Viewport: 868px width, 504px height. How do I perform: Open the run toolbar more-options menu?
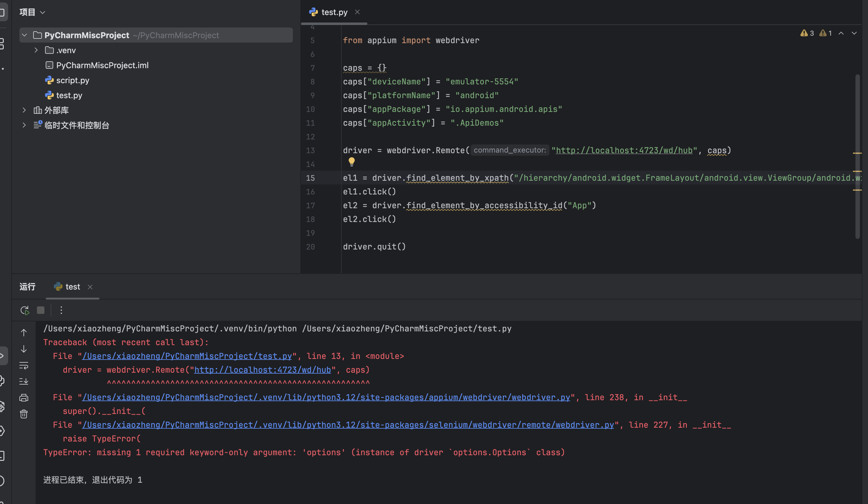coord(61,310)
